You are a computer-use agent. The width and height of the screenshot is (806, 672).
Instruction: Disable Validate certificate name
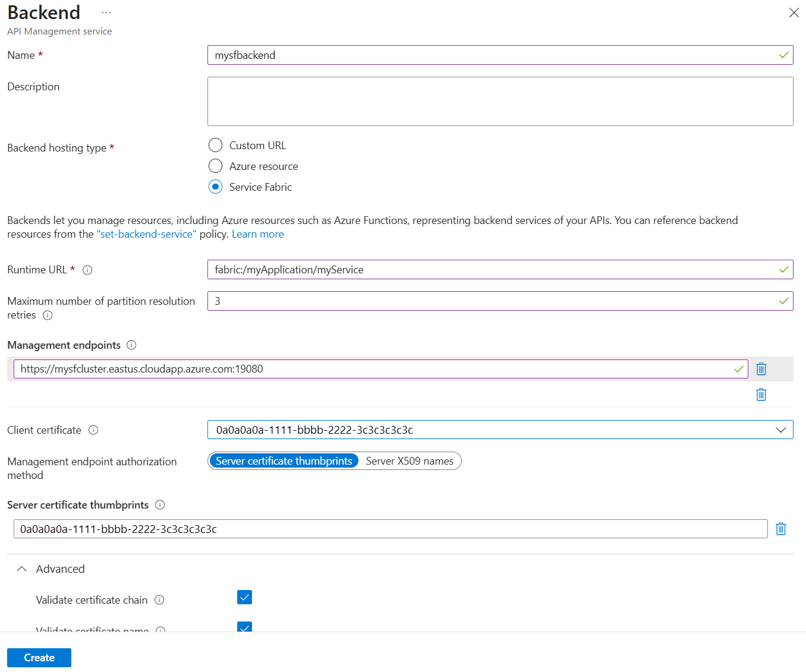pos(244,627)
